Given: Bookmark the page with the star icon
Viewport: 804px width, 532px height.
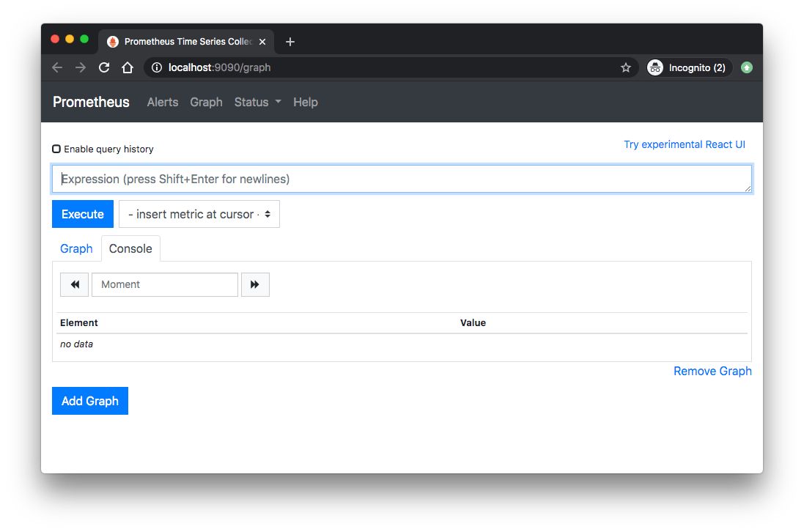Looking at the screenshot, I should [x=626, y=67].
